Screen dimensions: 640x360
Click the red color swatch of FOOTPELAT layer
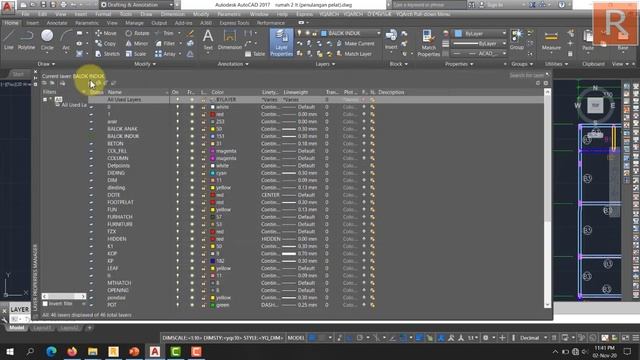pos(213,202)
